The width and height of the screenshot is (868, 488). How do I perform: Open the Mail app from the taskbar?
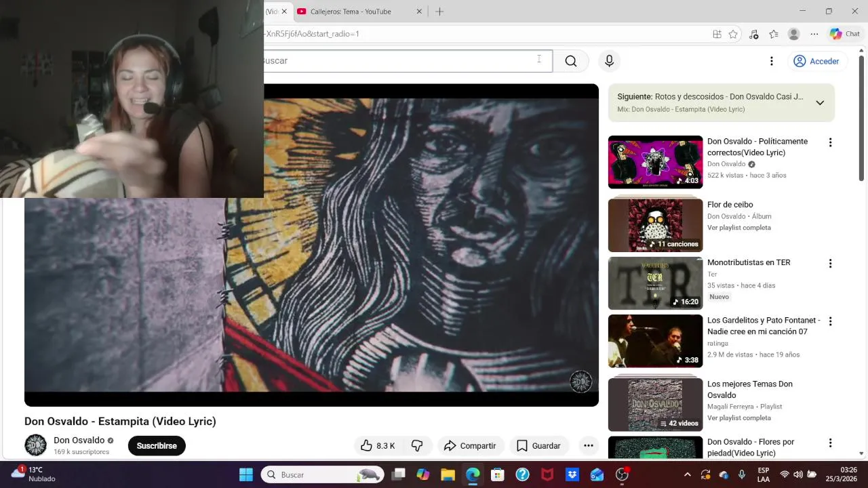coord(597,474)
